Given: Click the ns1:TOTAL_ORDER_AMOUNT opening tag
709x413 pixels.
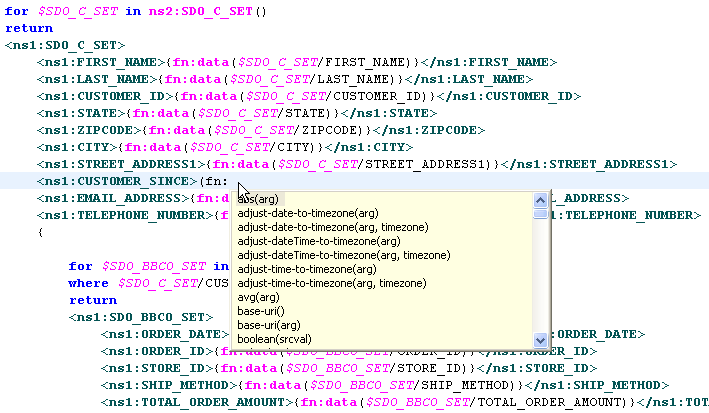Looking at the screenshot, I should coord(198,403).
